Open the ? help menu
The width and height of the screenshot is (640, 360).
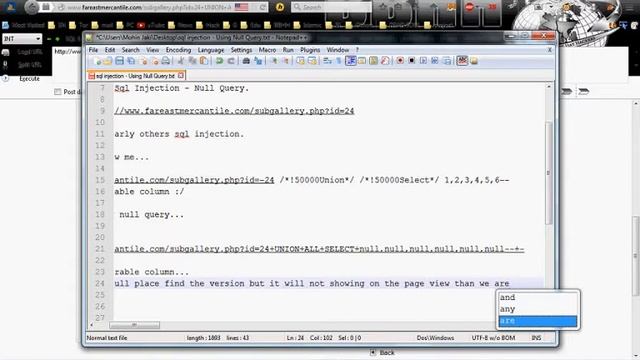(357, 50)
